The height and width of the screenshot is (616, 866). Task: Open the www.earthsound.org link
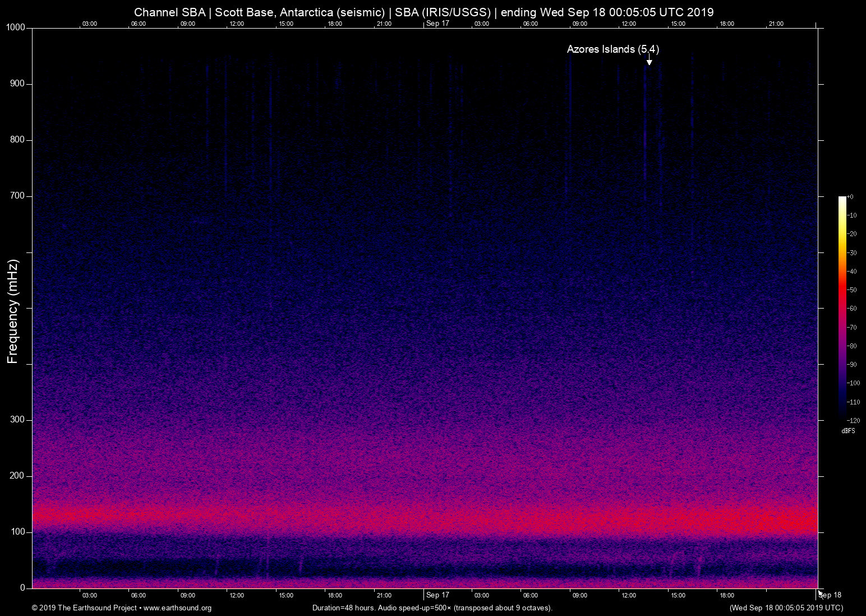[177, 608]
